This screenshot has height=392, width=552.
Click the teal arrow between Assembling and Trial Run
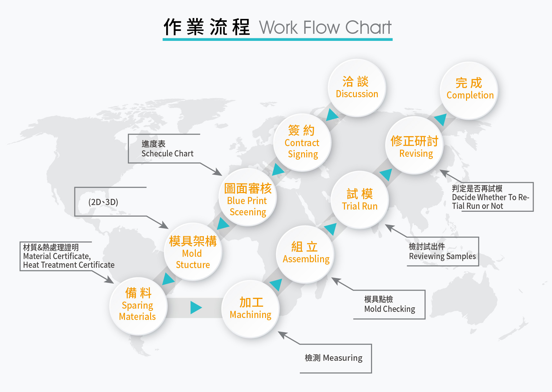[x=331, y=229]
